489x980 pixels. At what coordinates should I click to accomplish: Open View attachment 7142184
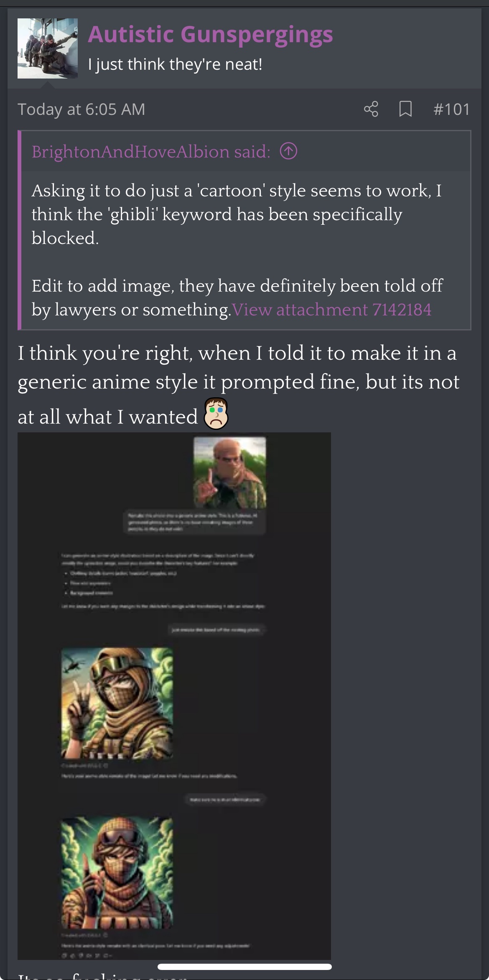[x=331, y=310]
